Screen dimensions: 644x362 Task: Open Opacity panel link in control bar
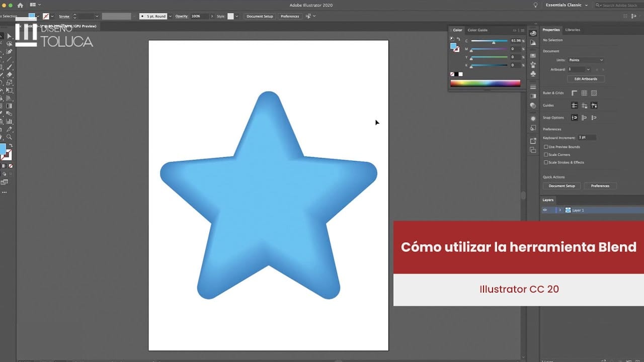[182, 16]
